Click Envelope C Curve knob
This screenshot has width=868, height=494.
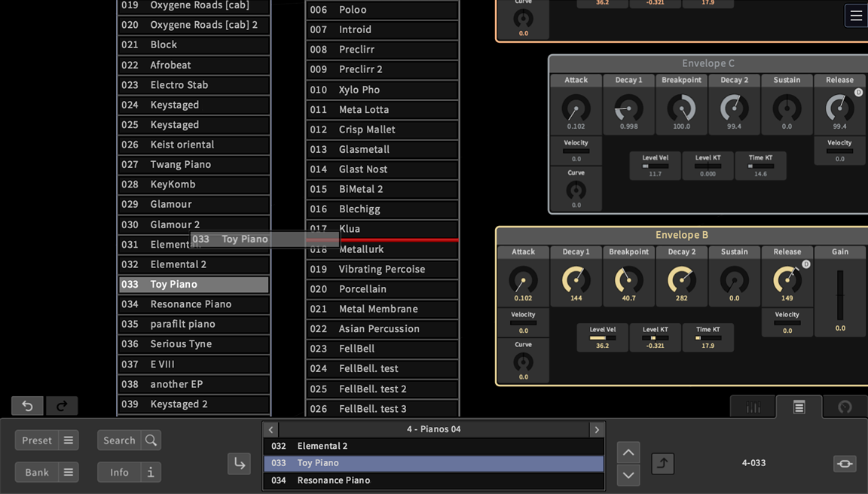(576, 191)
